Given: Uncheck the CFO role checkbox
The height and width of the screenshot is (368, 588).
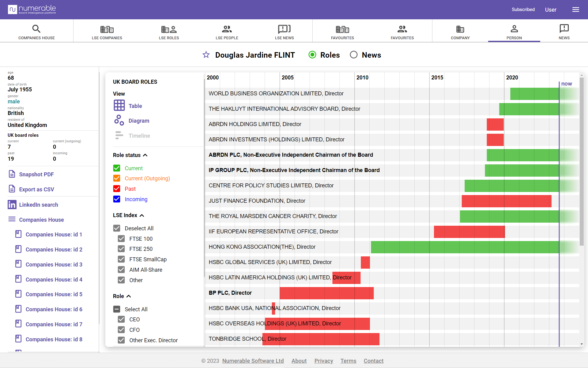Looking at the screenshot, I should tap(121, 330).
